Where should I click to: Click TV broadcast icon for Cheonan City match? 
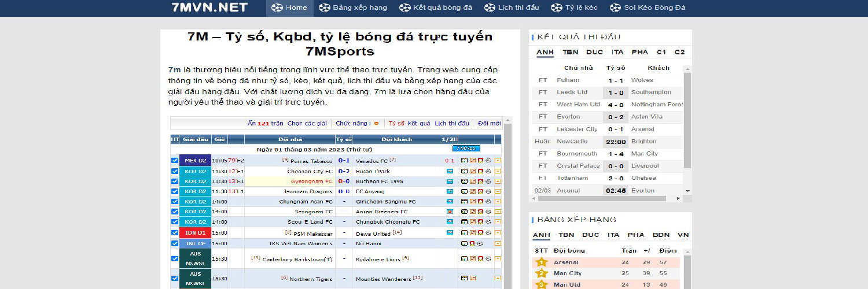450,171
